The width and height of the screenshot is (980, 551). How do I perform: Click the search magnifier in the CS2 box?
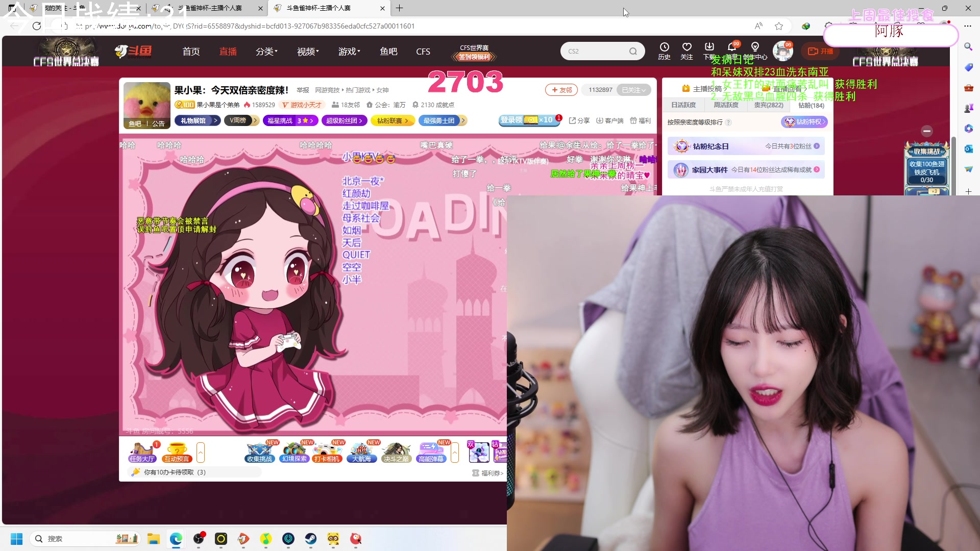633,51
